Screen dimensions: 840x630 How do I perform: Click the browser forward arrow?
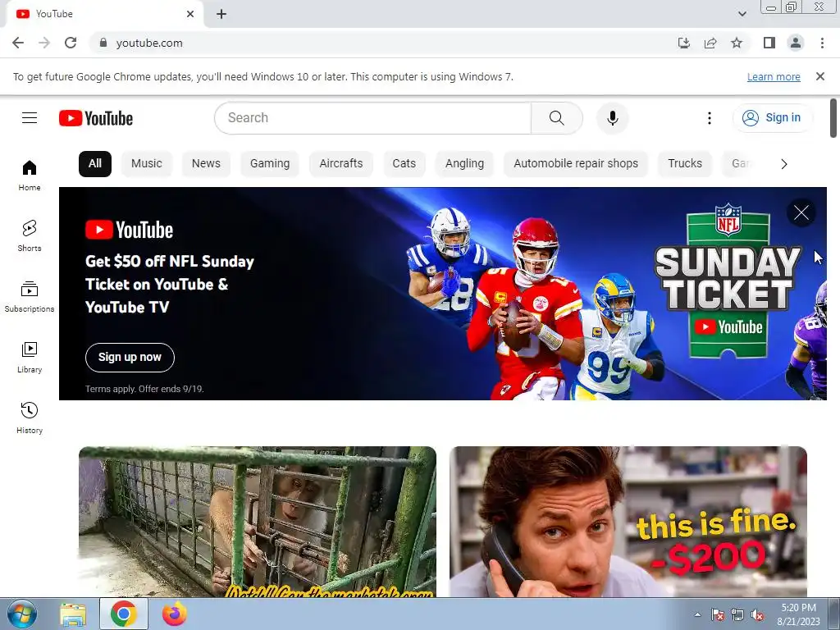(44, 43)
